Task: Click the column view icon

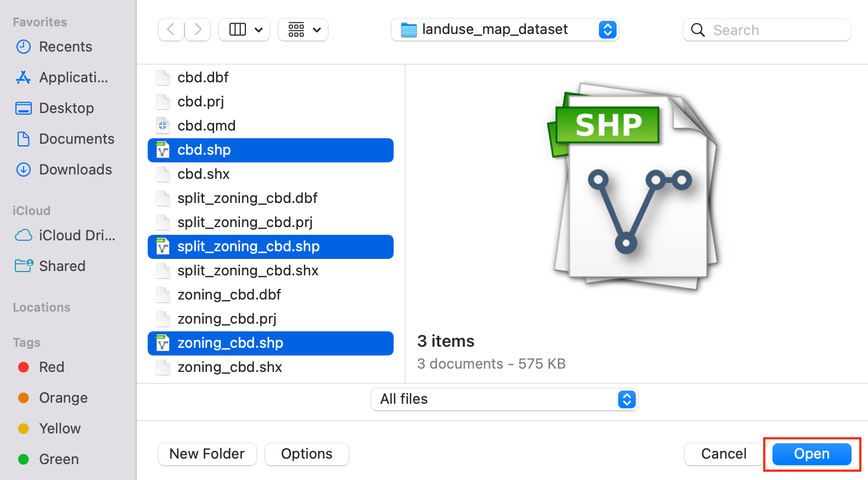Action: (x=238, y=30)
